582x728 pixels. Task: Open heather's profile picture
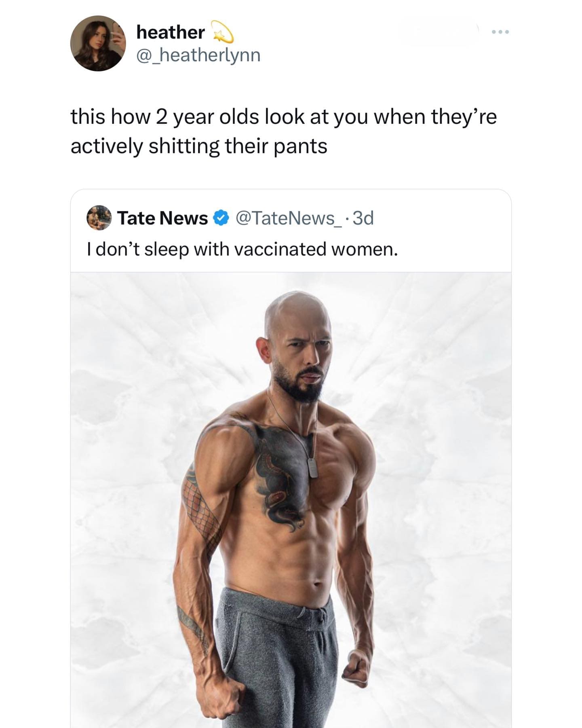98,44
